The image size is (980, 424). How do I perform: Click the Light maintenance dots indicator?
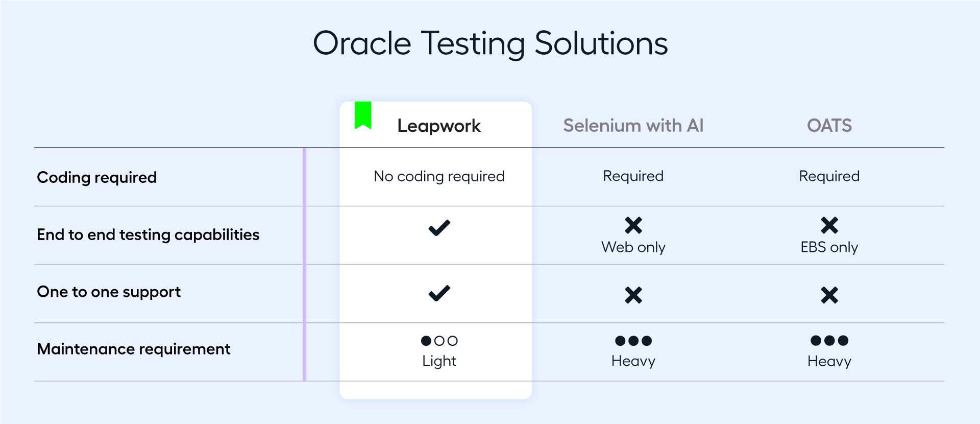click(x=439, y=341)
